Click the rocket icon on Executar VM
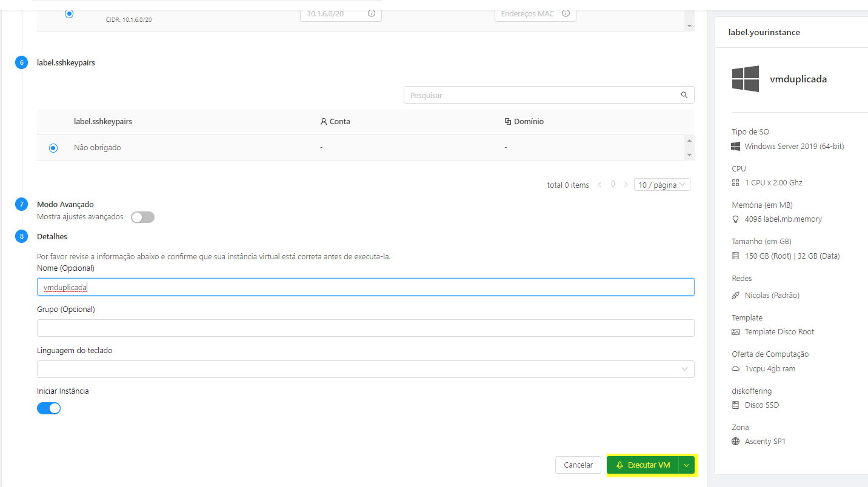The width and height of the screenshot is (868, 487). coord(619,465)
